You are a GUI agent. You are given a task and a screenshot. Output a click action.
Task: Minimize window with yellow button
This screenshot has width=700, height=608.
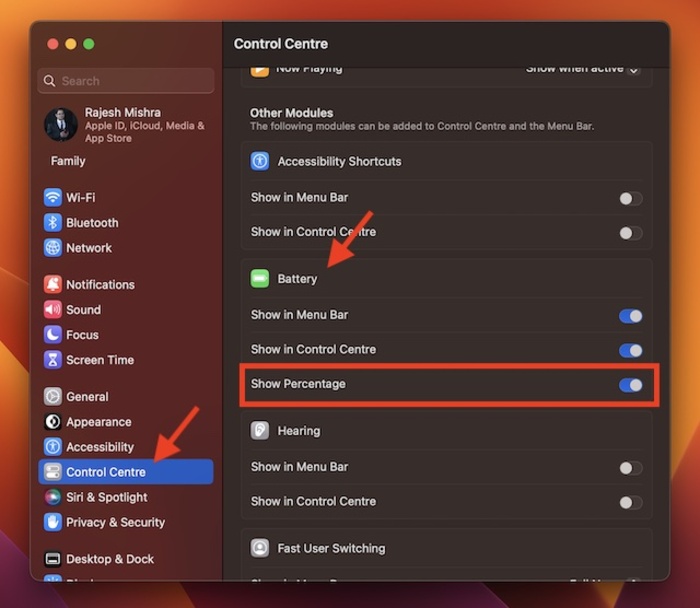(x=71, y=44)
